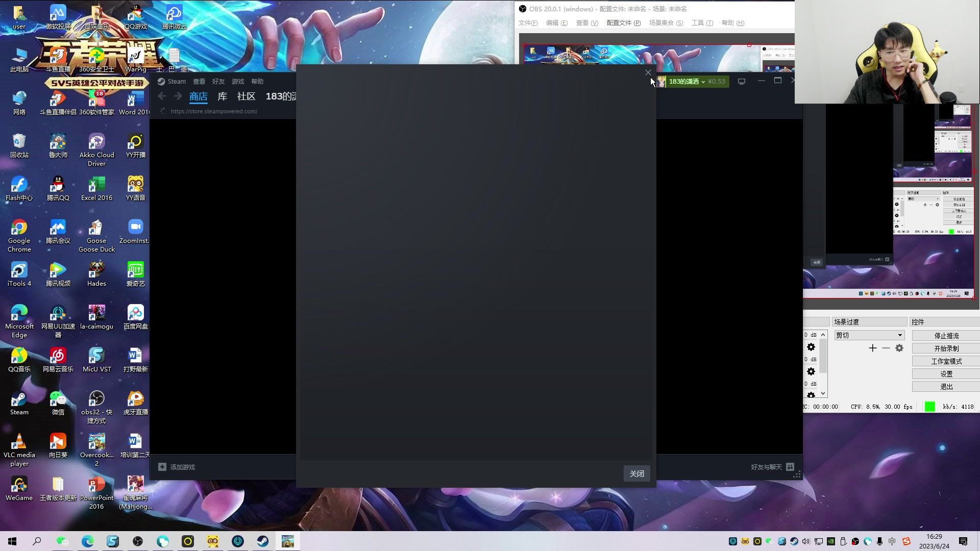Open the notification center icon
The width and height of the screenshot is (980, 551).
click(x=963, y=541)
